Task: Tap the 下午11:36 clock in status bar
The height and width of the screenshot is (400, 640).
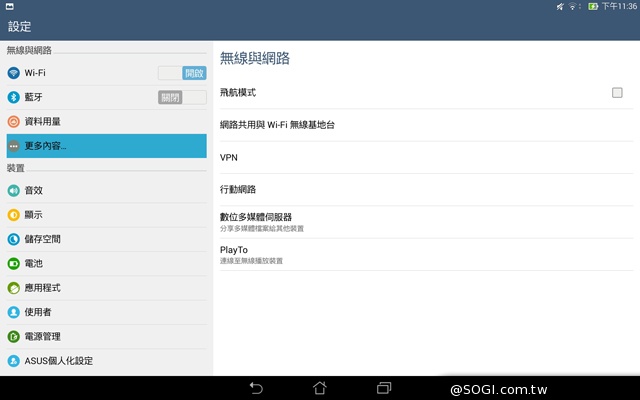Action: coord(619,6)
